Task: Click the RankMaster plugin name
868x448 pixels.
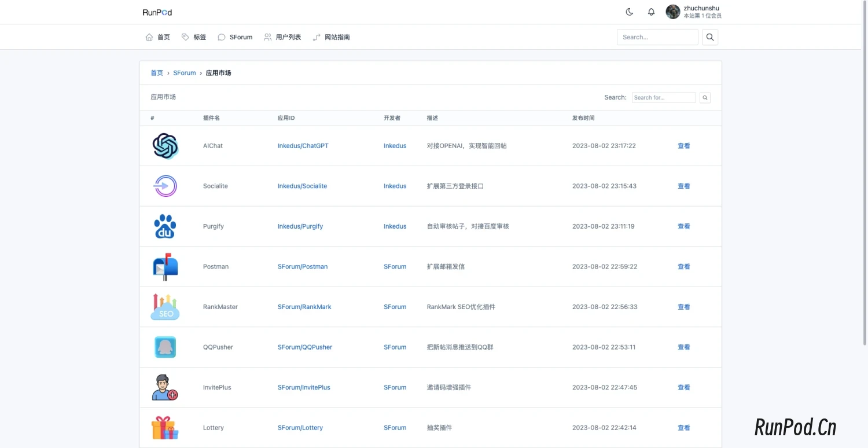Action: tap(220, 307)
